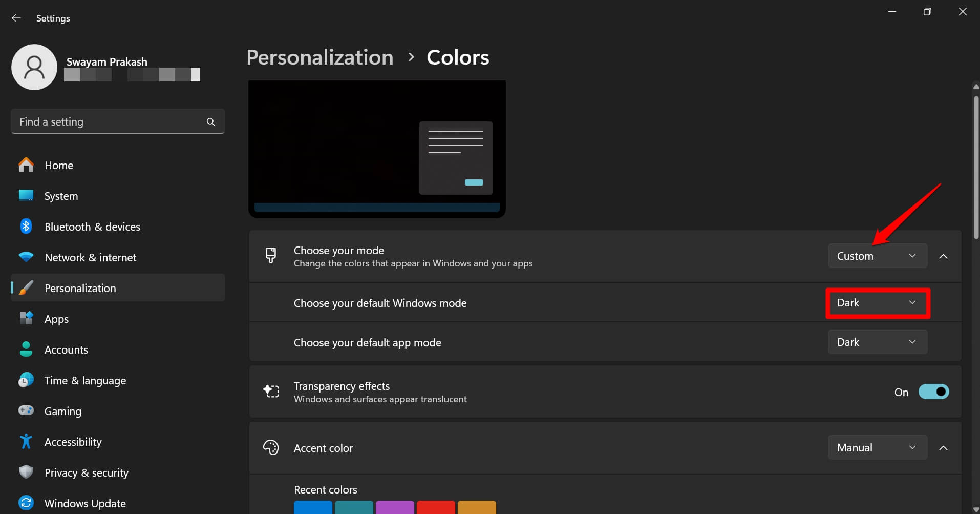The width and height of the screenshot is (980, 514).
Task: Open the user profile avatar
Action: tap(34, 67)
